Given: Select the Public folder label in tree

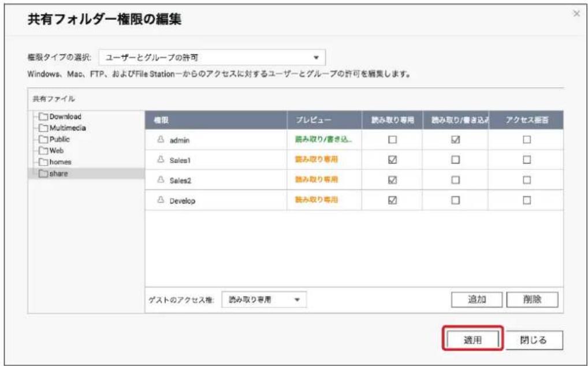Looking at the screenshot, I should [59, 139].
